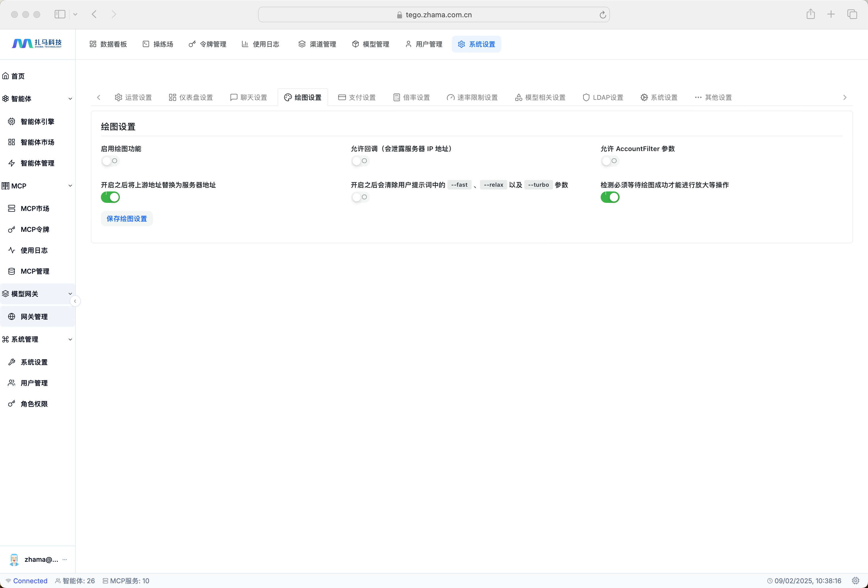Open the zhama@ user menu dots

pyautogui.click(x=65, y=559)
